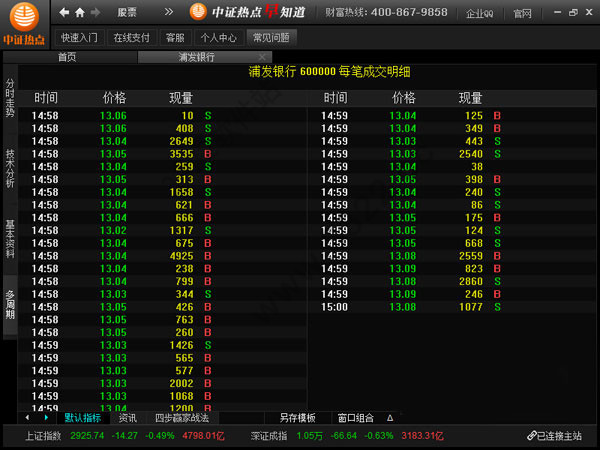Screen dimensions: 600x450
Task: Click the left 现量 column header
Action: click(x=181, y=98)
